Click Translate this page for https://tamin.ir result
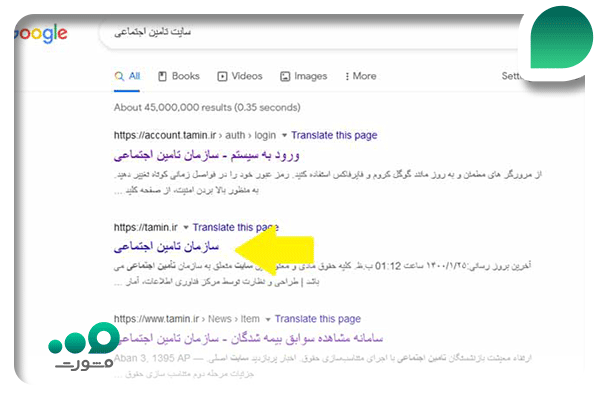This screenshot has height=400, width=600. pos(236,227)
